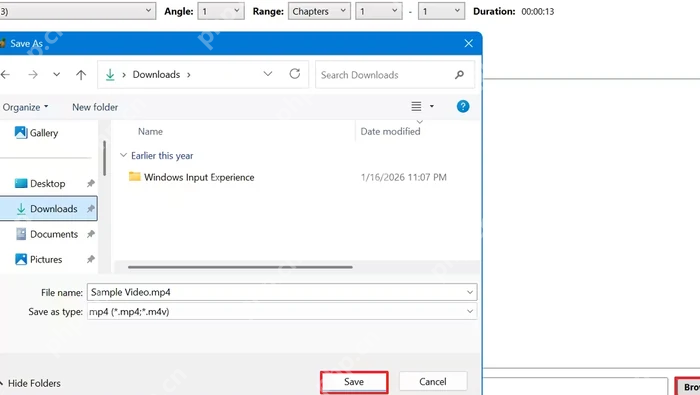Click the Duration value 00:00:13
The image size is (700, 395).
pyautogui.click(x=538, y=12)
